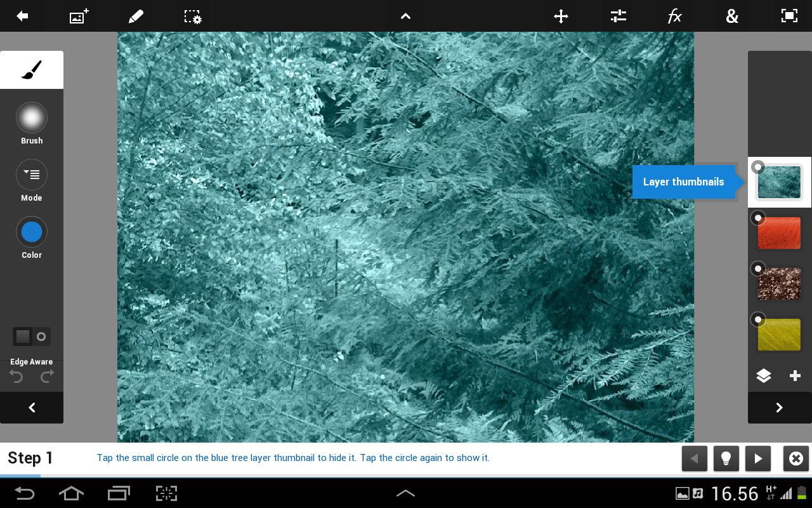Viewport: 812px width, 508px height.
Task: Tap the Step 1 instruction text
Action: coord(293,458)
